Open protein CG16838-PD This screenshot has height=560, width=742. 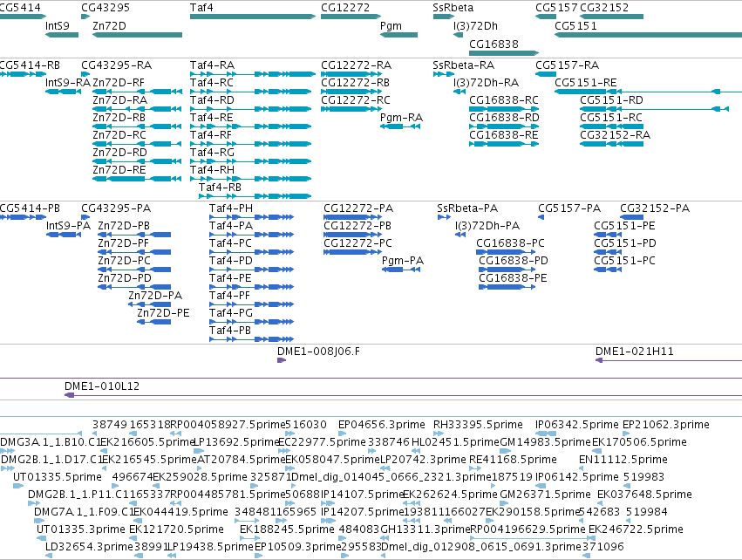507,270
